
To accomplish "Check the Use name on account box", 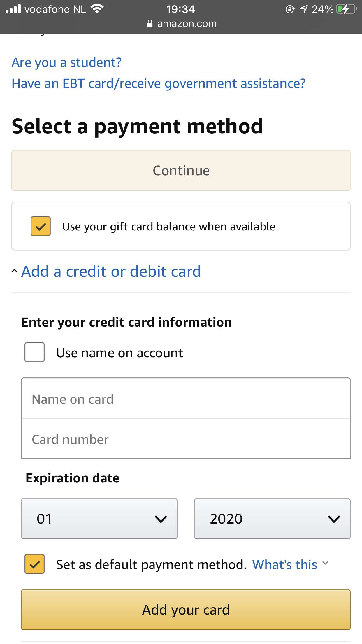I will pos(35,352).
